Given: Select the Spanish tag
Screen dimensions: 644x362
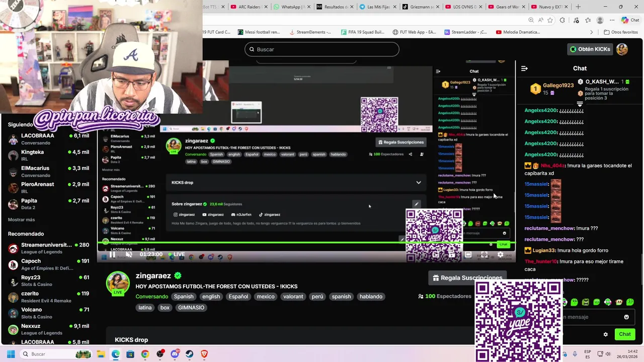Looking at the screenshot, I should tap(184, 297).
